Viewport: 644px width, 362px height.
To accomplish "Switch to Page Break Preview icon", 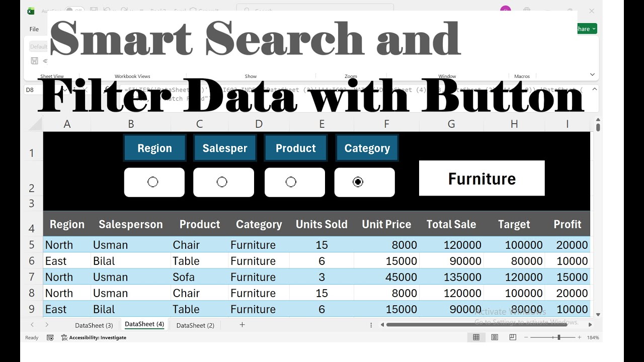I will point(513,337).
